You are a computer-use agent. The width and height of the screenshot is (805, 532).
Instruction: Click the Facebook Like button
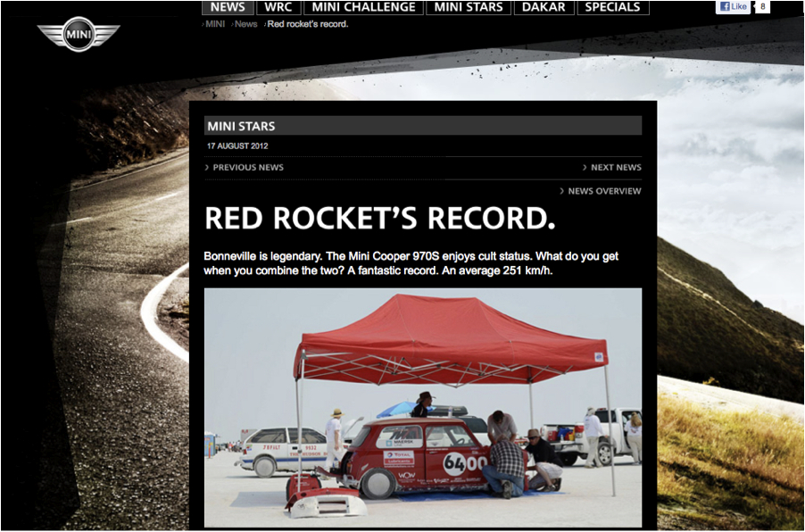point(733,6)
